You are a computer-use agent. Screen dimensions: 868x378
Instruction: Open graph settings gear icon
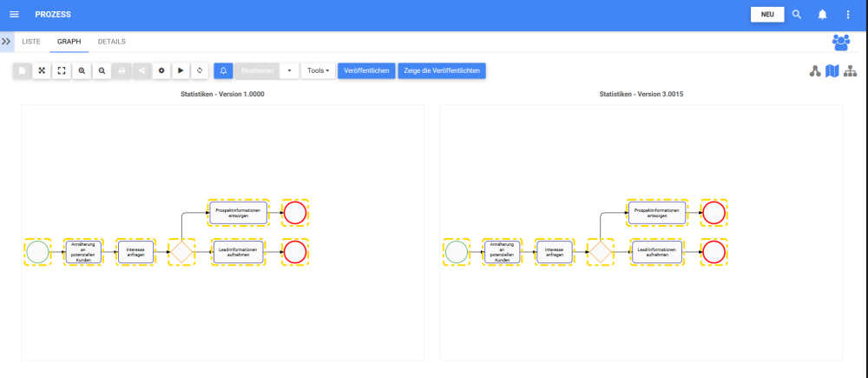[161, 70]
